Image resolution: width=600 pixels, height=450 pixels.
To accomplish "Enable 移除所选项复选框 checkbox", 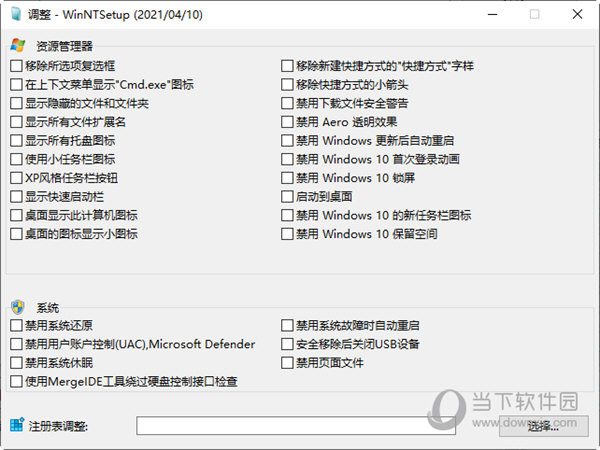I will coord(16,66).
